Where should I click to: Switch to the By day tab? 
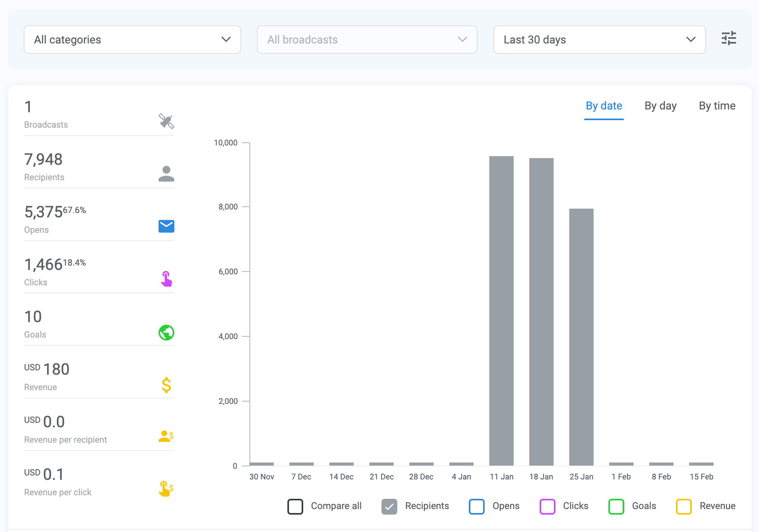pyautogui.click(x=661, y=106)
